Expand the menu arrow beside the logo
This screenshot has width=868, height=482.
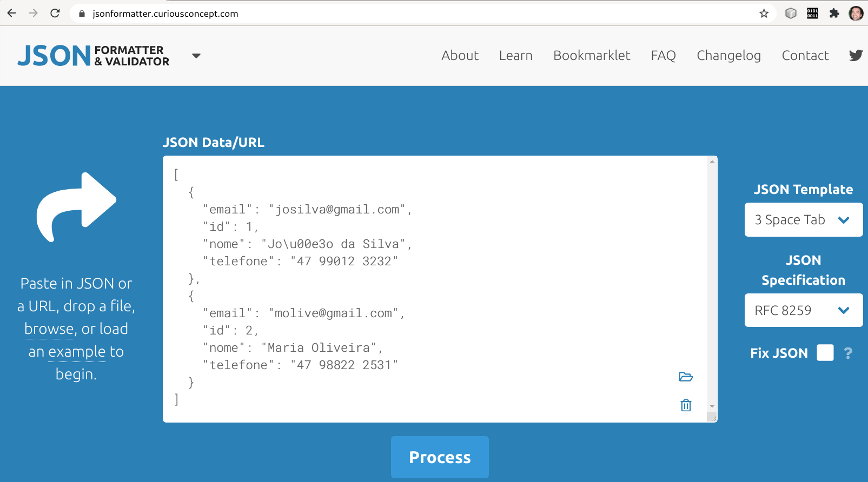[x=196, y=56]
